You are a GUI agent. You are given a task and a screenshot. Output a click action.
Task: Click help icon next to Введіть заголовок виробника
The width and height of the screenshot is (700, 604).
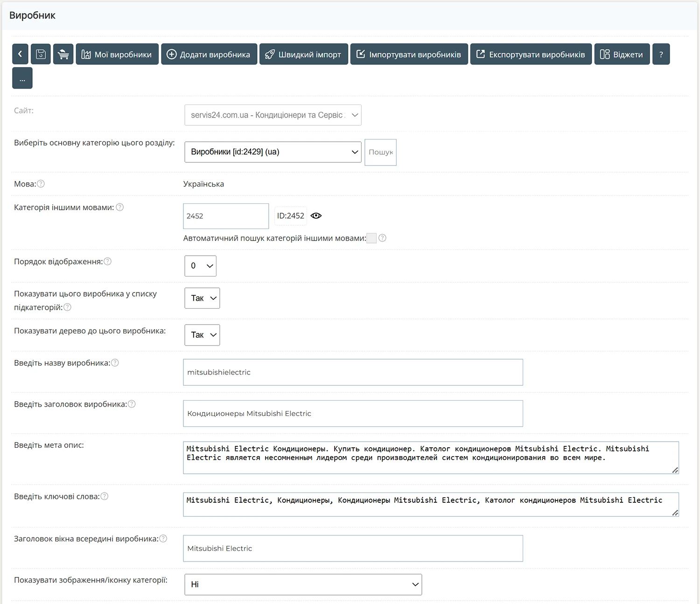tap(132, 404)
